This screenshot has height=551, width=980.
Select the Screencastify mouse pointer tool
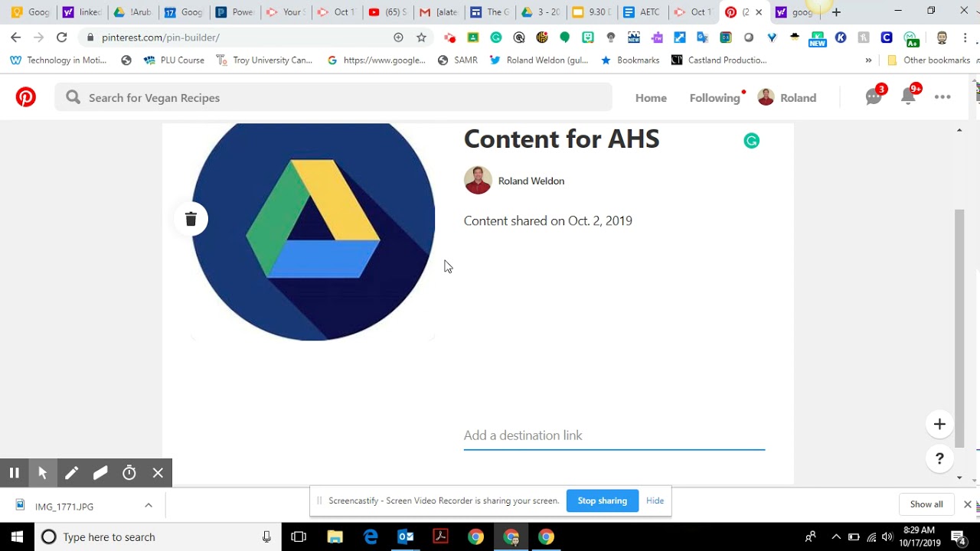[x=43, y=473]
